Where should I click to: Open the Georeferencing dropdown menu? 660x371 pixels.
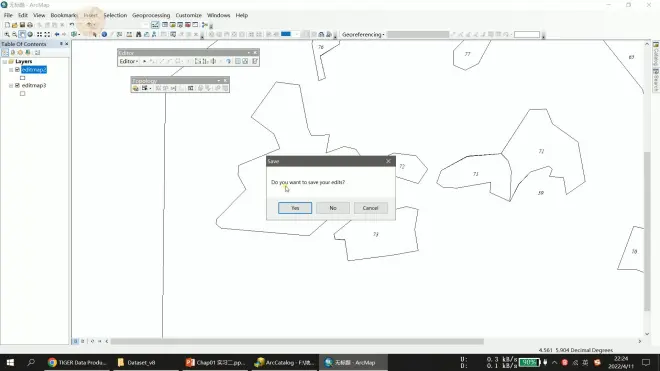363,35
